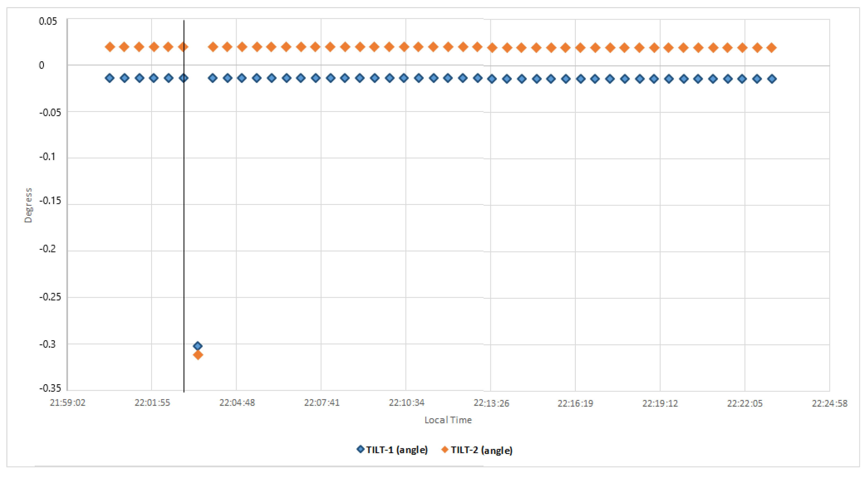Click the blue TILT-1 legend diamond marker
This screenshot has height=480, width=868.
[360, 449]
